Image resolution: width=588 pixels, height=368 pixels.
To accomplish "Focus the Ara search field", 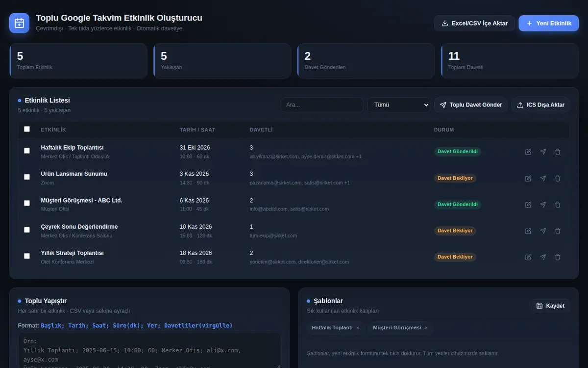I will pyautogui.click(x=322, y=105).
